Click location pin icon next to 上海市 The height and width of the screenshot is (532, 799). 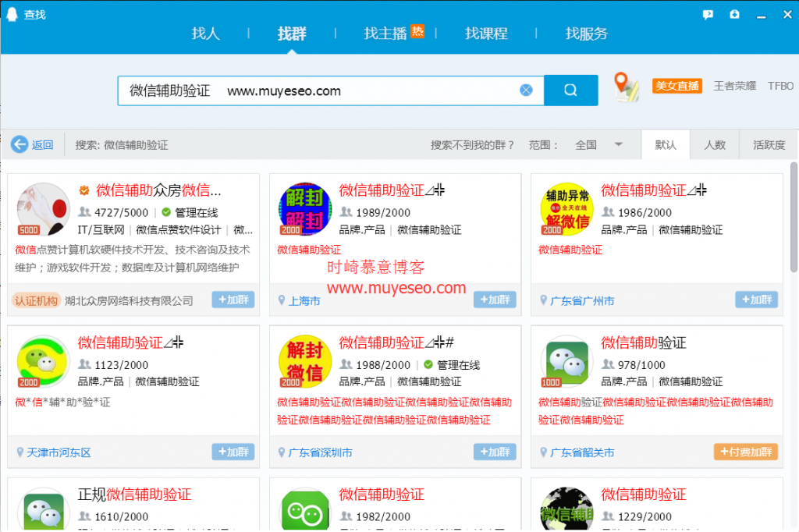click(x=281, y=300)
